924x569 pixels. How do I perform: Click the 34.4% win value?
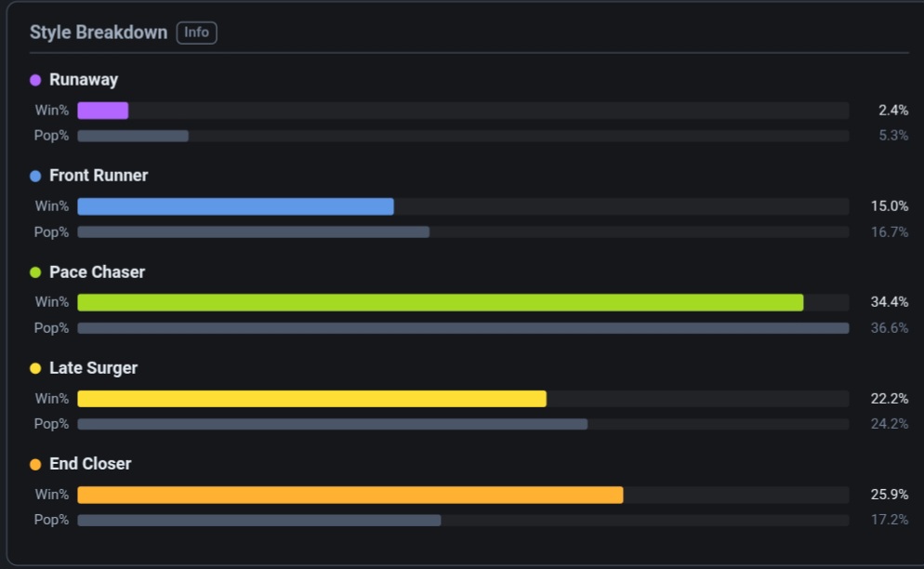[890, 302]
